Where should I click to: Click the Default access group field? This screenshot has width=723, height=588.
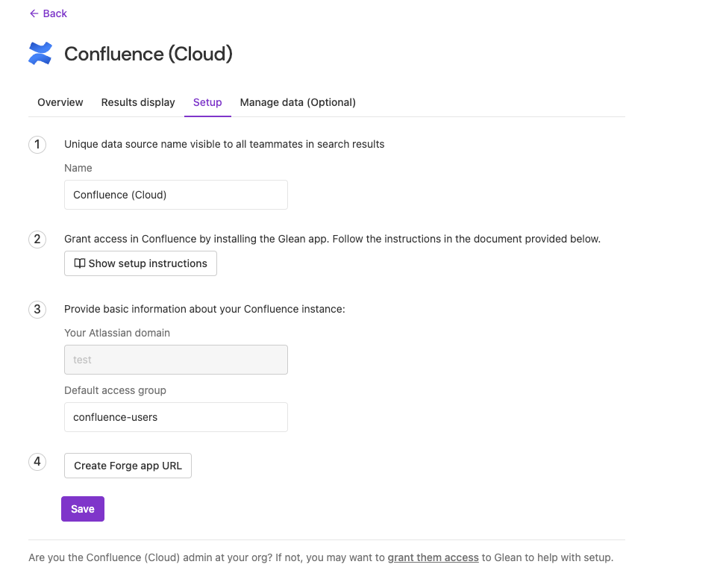[176, 417]
